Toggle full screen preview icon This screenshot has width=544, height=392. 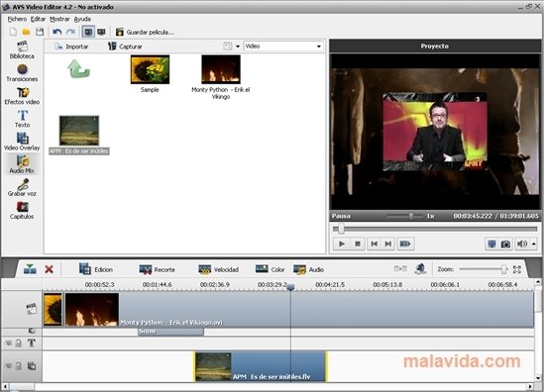point(491,244)
